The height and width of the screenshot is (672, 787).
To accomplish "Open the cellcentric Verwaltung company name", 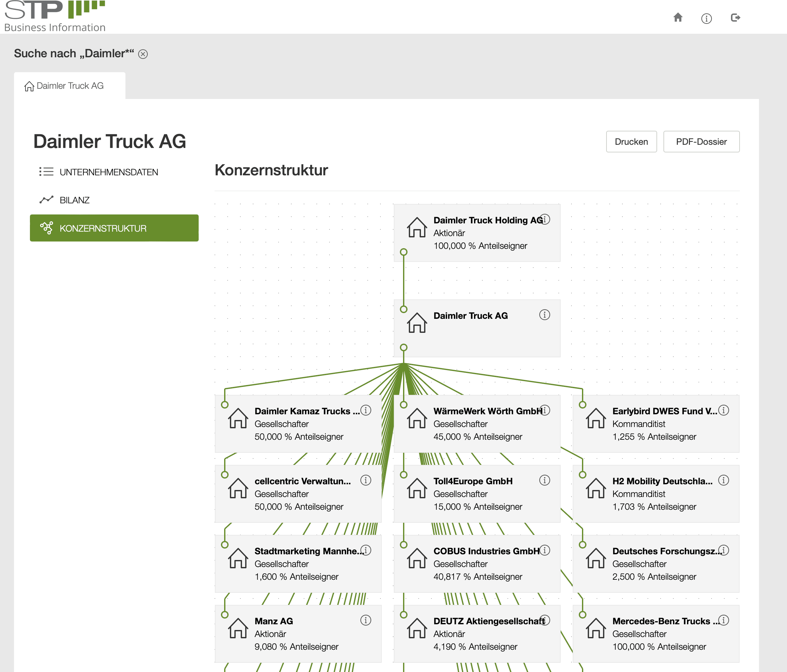I will pyautogui.click(x=303, y=481).
